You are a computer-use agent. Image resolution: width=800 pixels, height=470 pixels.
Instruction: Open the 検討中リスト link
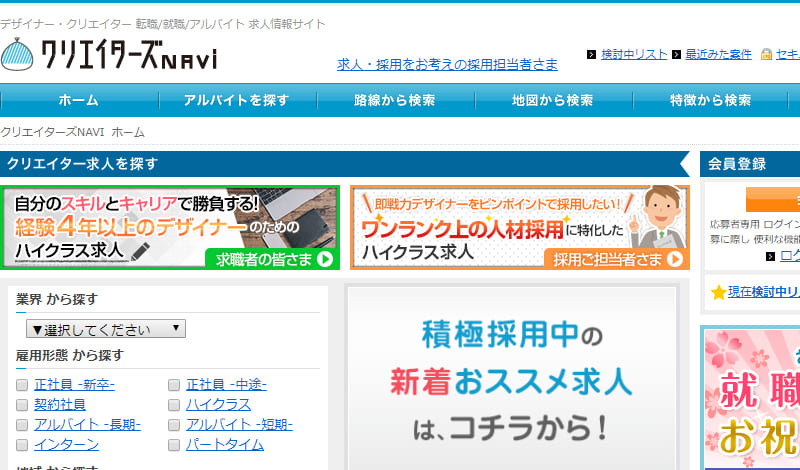634,55
